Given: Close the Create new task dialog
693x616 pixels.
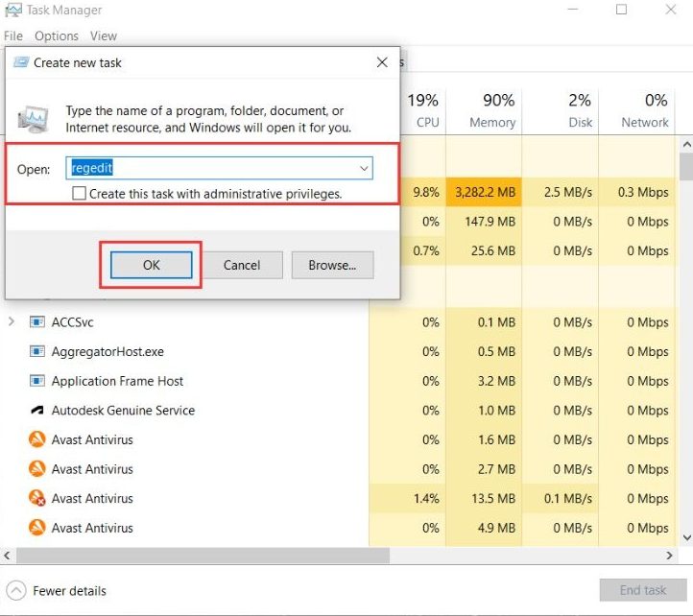Looking at the screenshot, I should tap(382, 62).
